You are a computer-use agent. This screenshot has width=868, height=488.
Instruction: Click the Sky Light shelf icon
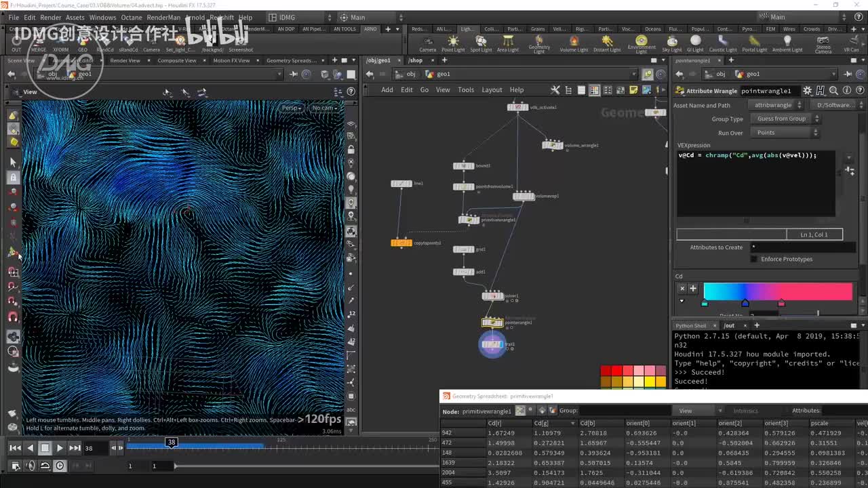pyautogui.click(x=671, y=43)
